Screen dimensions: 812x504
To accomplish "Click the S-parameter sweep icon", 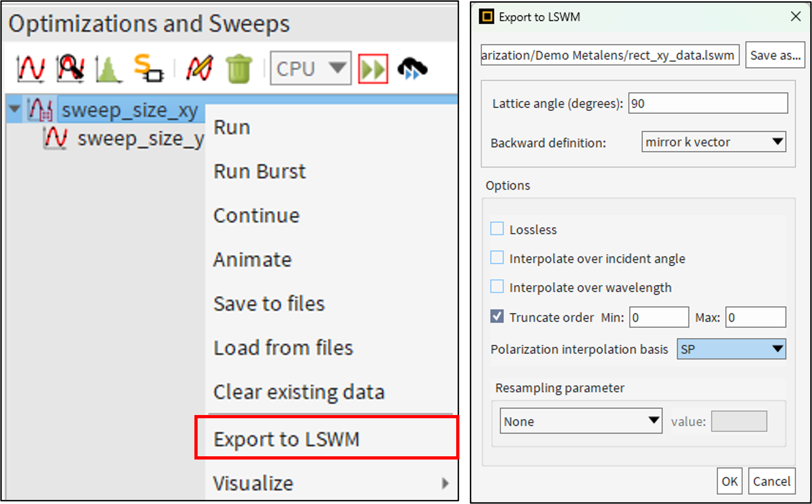I will tap(149, 68).
